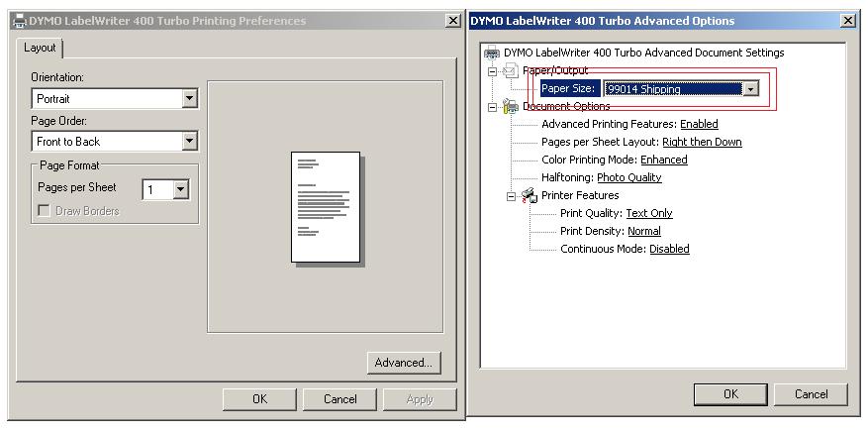The width and height of the screenshot is (868, 433).
Task: Click the Disabled continuous mode value
Action: (x=669, y=249)
